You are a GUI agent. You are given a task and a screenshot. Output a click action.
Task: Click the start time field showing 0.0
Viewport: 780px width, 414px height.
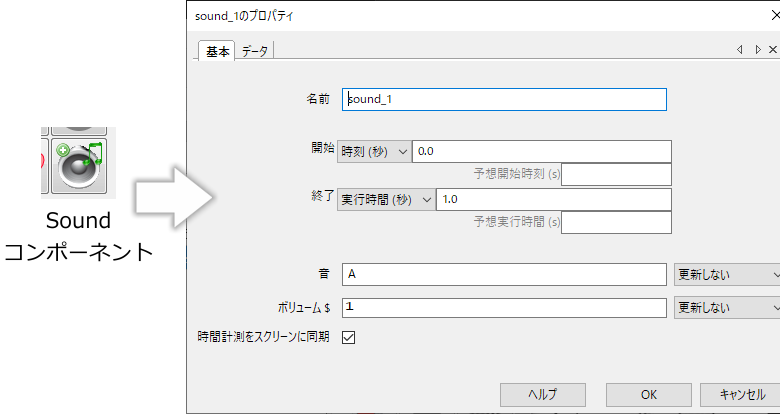(x=542, y=151)
